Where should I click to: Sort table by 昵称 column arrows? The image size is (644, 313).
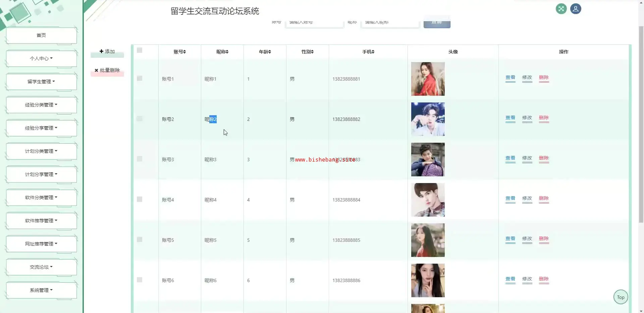click(x=227, y=52)
